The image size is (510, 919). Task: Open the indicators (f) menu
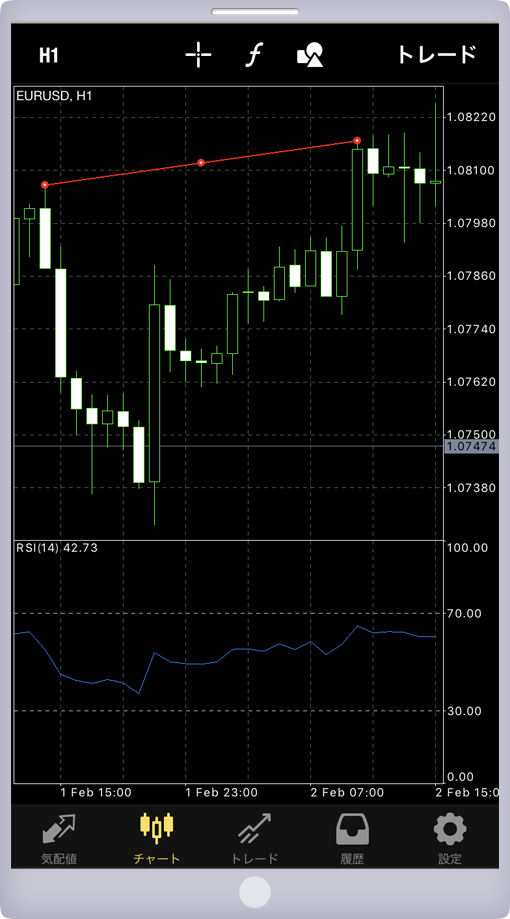pyautogui.click(x=254, y=55)
